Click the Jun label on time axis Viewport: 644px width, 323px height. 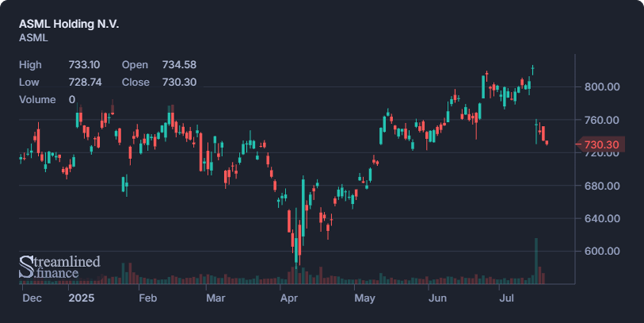pyautogui.click(x=437, y=298)
